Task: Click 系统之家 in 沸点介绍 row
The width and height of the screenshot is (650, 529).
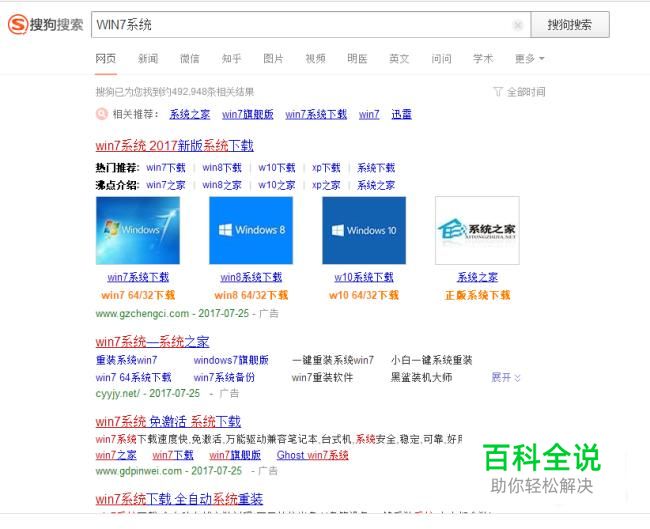Action: click(x=376, y=185)
